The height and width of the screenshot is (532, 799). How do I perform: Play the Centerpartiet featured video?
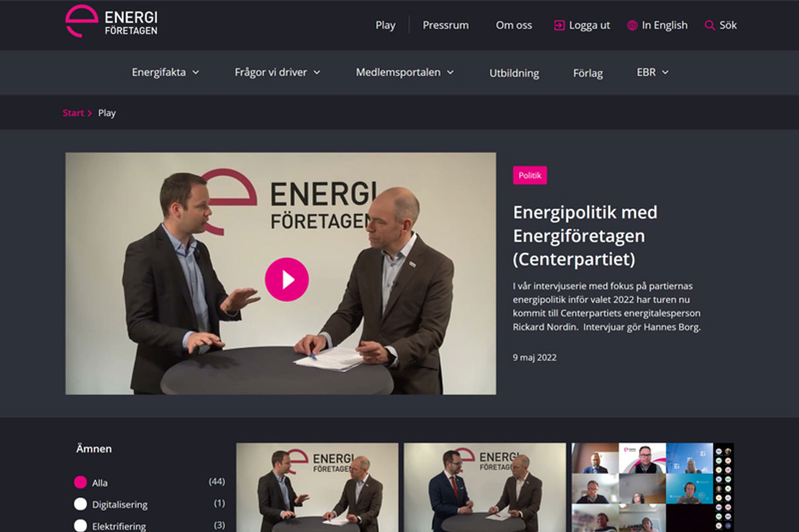click(287, 279)
